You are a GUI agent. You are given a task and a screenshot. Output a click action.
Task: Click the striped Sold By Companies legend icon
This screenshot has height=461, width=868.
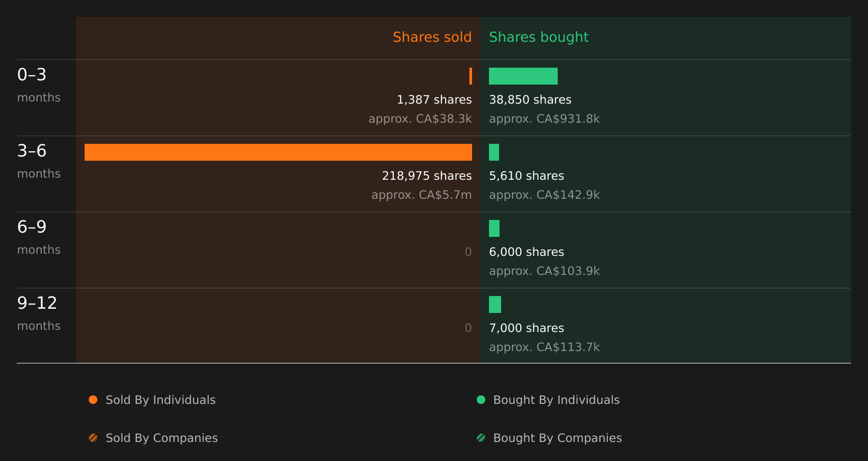click(x=93, y=438)
